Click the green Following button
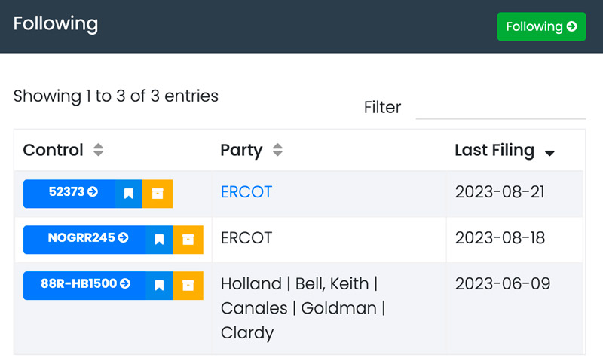603x364 pixels. [541, 26]
